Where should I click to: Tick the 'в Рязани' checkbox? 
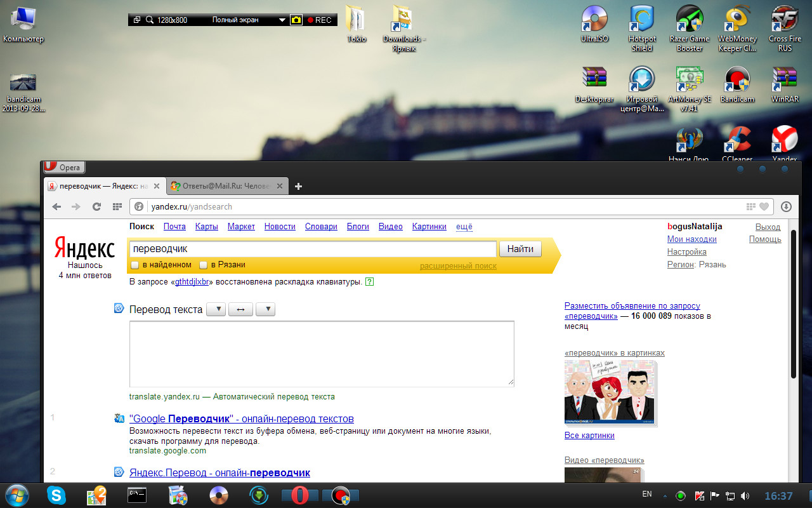204,265
